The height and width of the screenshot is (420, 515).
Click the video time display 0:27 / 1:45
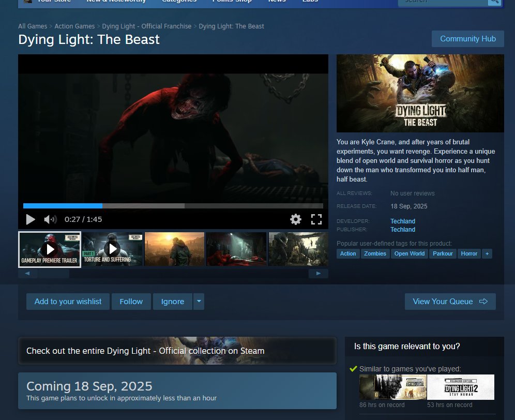click(x=83, y=219)
